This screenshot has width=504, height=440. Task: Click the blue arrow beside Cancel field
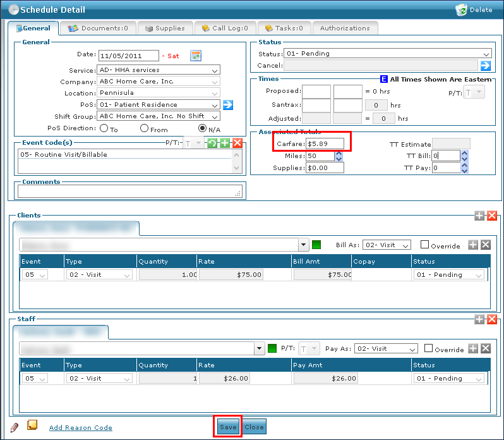pos(485,65)
